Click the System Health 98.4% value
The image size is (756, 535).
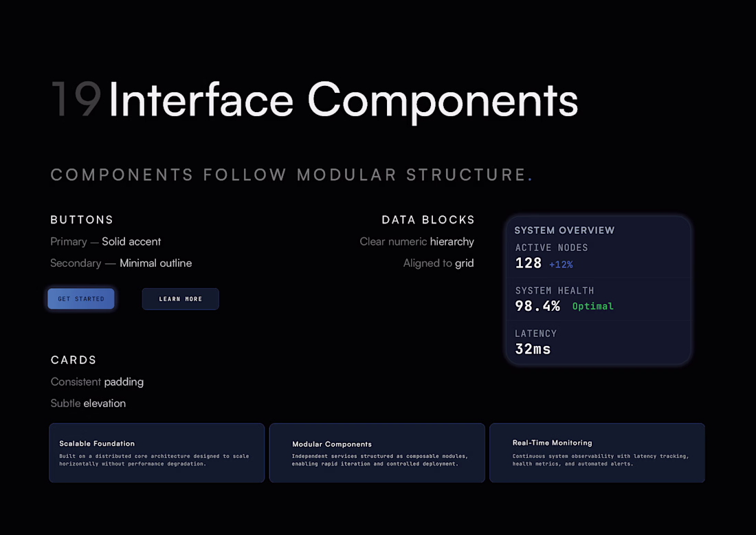click(x=537, y=306)
